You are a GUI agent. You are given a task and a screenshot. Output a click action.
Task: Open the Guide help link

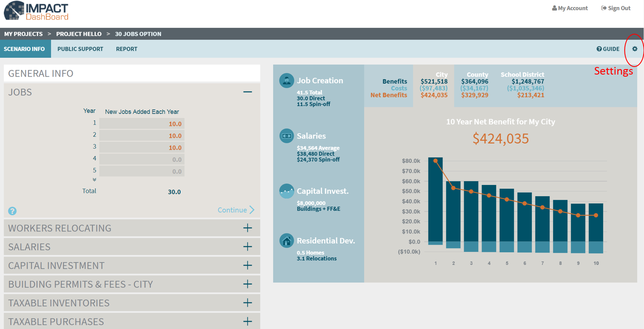(x=608, y=49)
